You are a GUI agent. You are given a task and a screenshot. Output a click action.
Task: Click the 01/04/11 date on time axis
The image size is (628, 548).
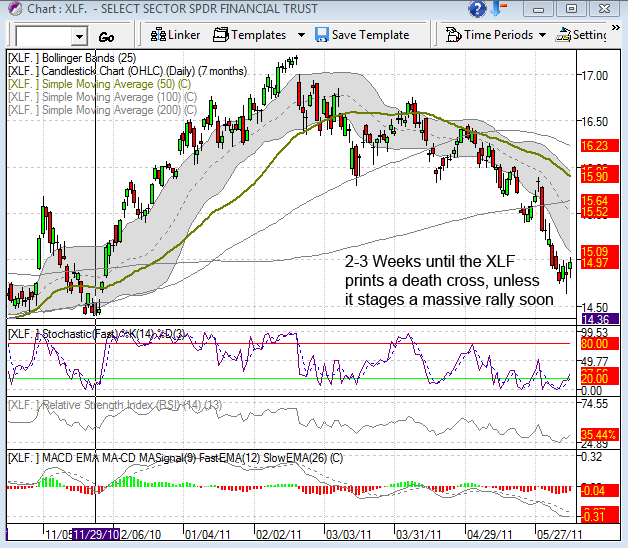click(x=207, y=534)
